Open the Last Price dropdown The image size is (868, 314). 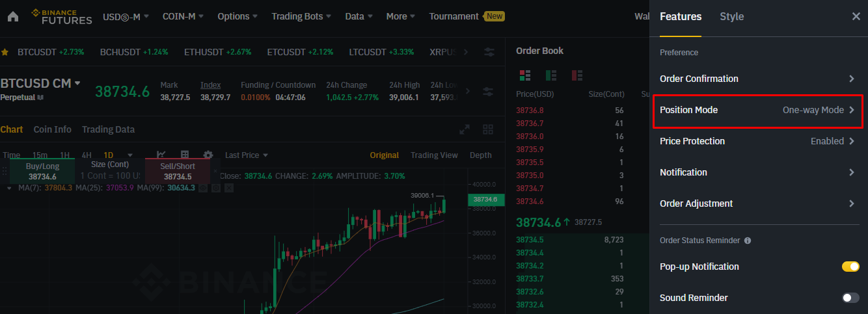246,155
